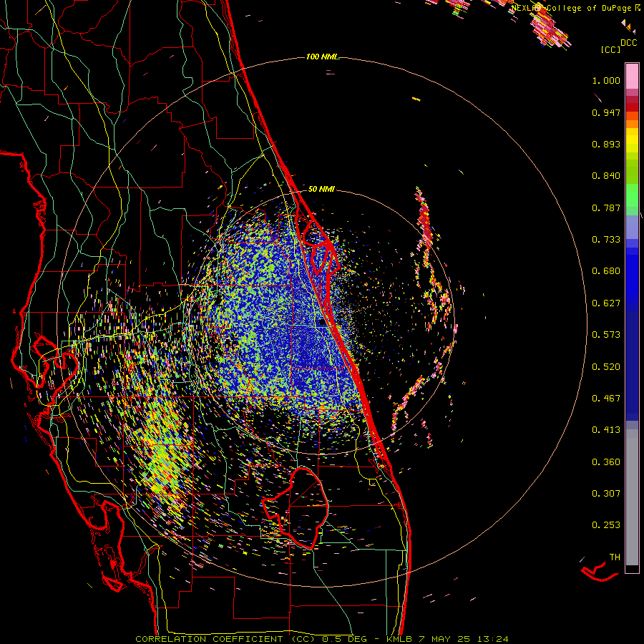Click the DCC product label

coord(628,42)
